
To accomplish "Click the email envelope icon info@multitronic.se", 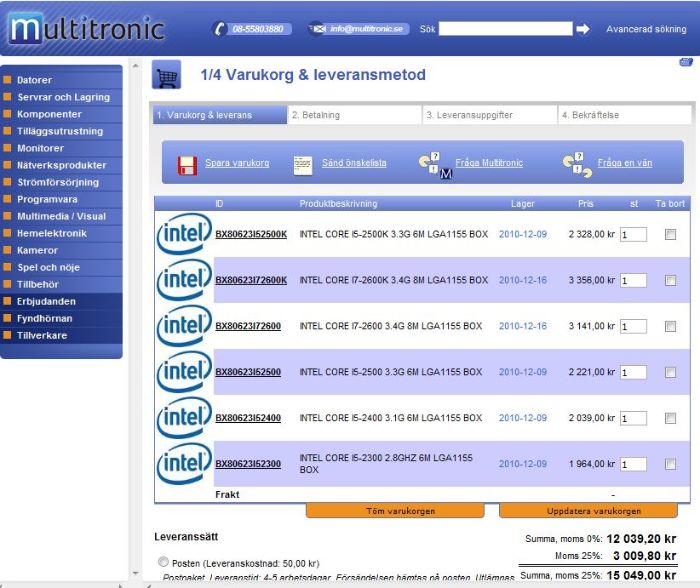I will point(318,29).
